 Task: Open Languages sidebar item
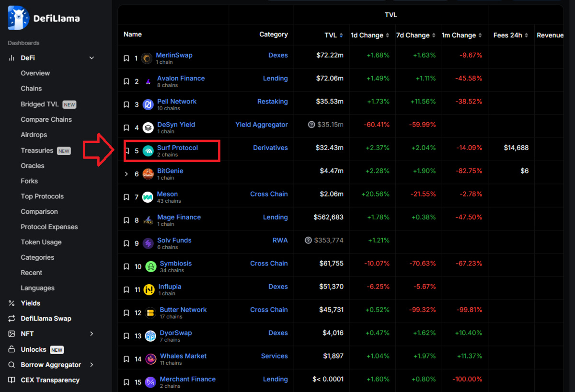(37, 288)
